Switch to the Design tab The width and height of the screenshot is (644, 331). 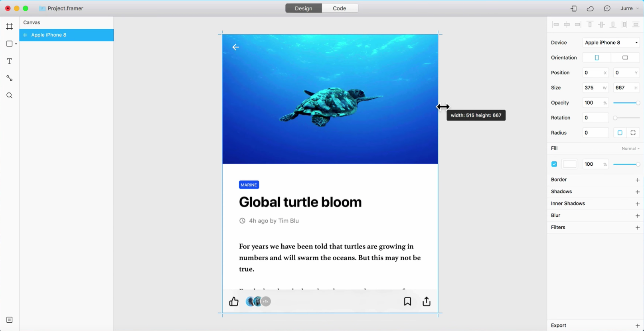[304, 8]
